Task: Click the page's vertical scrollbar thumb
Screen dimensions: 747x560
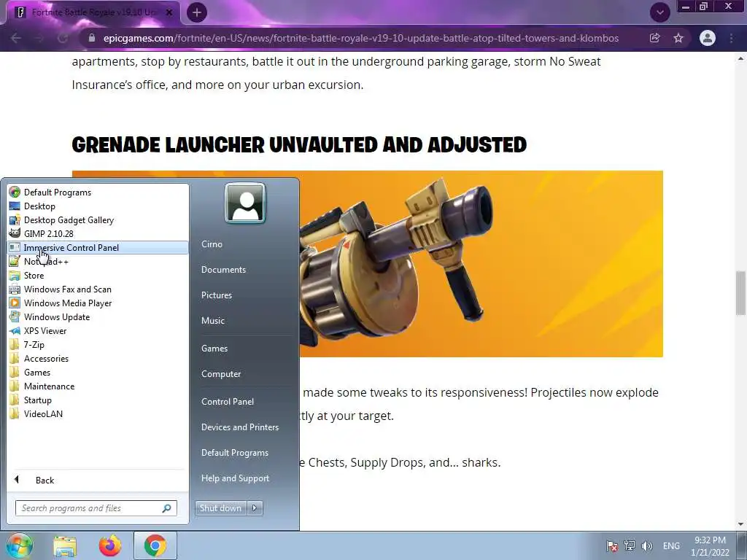Action: coord(740,293)
